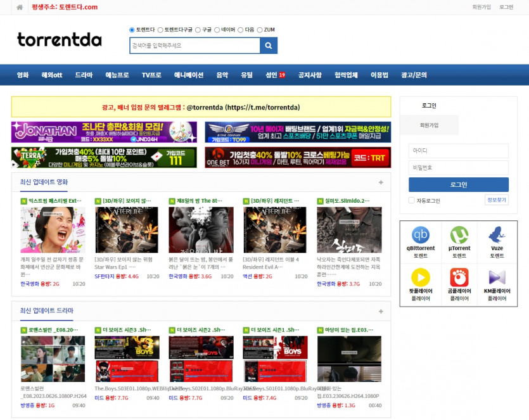
Task: Open the 실미도 Silmido movie thumbnail
Action: 349,230
